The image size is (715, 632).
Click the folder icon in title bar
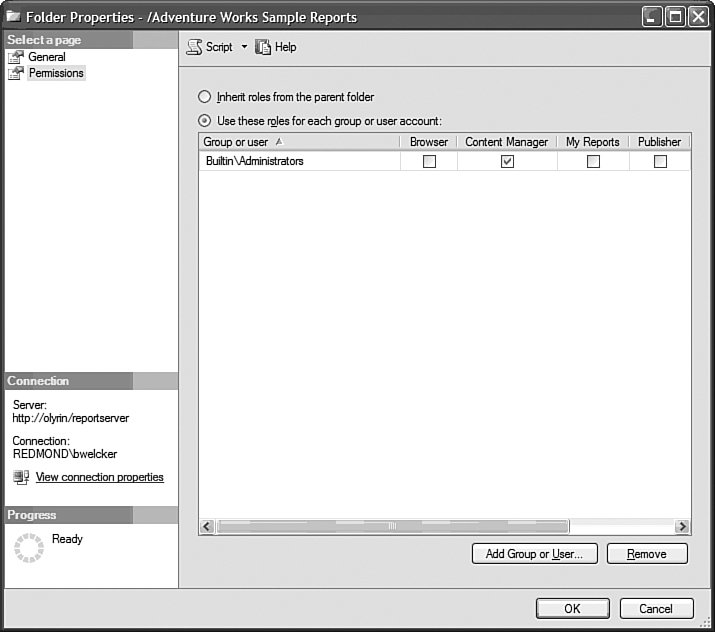pyautogui.click(x=14, y=17)
